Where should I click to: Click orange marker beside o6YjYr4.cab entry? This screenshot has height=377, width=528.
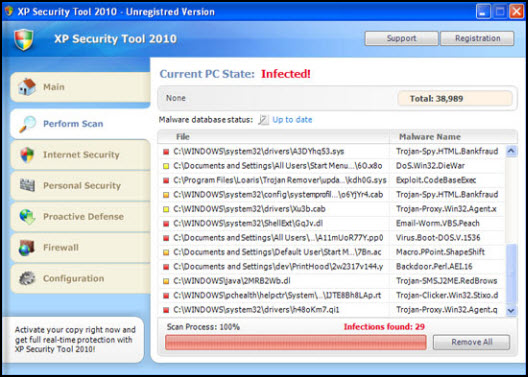166,195
